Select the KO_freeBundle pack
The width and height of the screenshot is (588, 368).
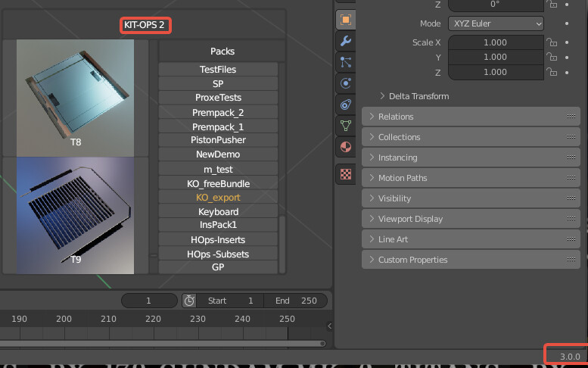(218, 183)
